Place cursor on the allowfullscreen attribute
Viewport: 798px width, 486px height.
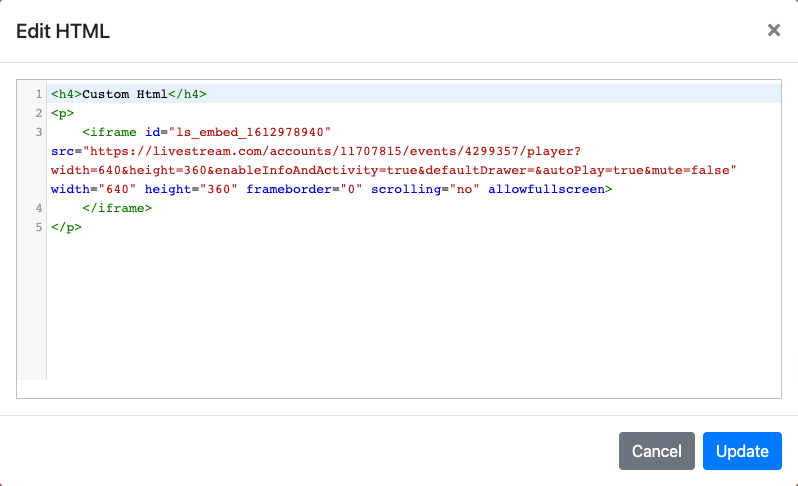546,189
